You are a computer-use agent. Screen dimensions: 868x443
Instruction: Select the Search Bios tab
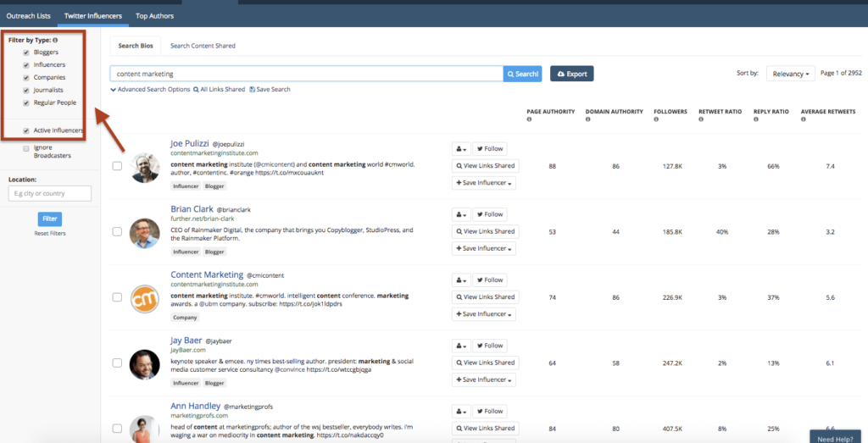(x=136, y=46)
